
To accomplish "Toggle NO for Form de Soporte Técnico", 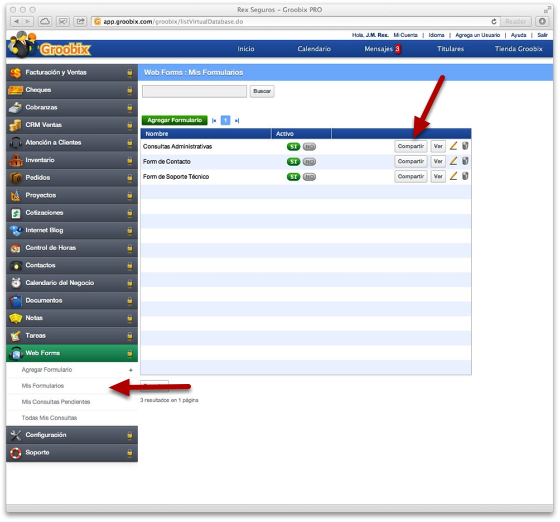I will pyautogui.click(x=309, y=177).
